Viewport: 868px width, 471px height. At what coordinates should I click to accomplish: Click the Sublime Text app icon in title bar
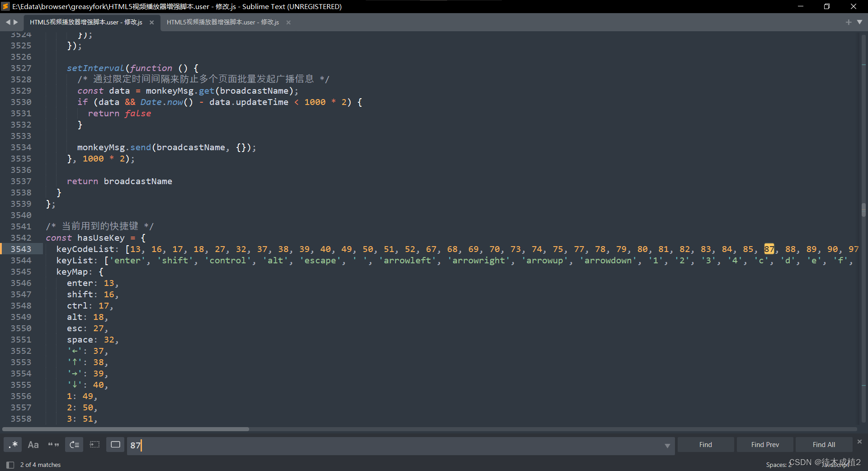point(6,6)
